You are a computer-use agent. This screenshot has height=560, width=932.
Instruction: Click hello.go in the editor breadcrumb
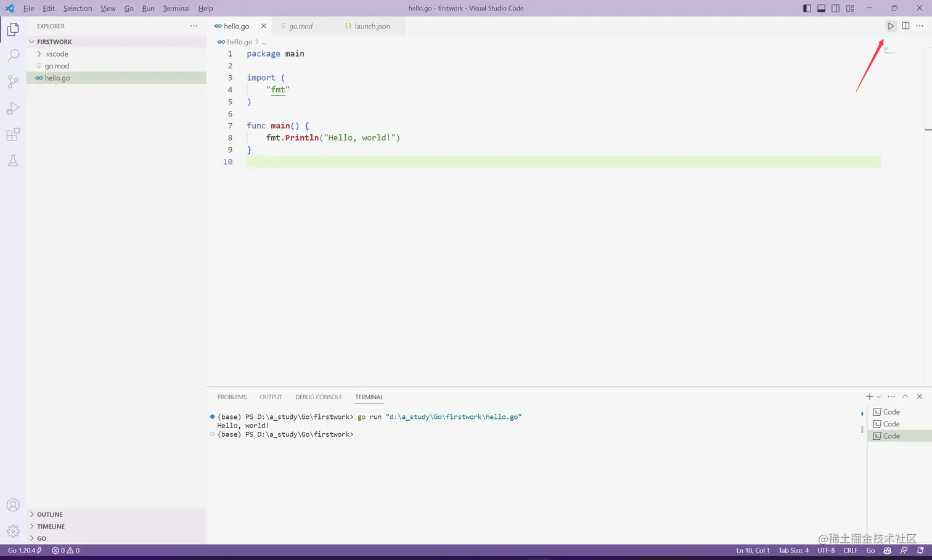239,42
